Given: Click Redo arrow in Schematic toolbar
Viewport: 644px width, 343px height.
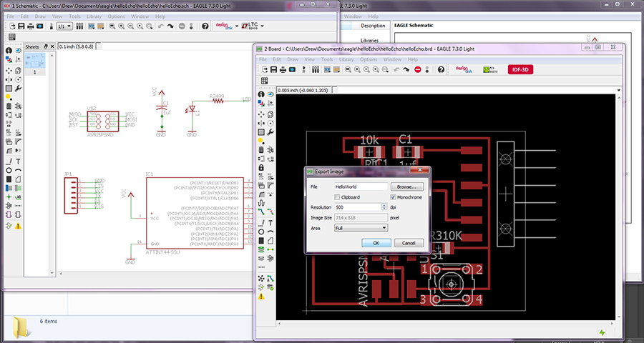Looking at the screenshot, I should [170, 26].
